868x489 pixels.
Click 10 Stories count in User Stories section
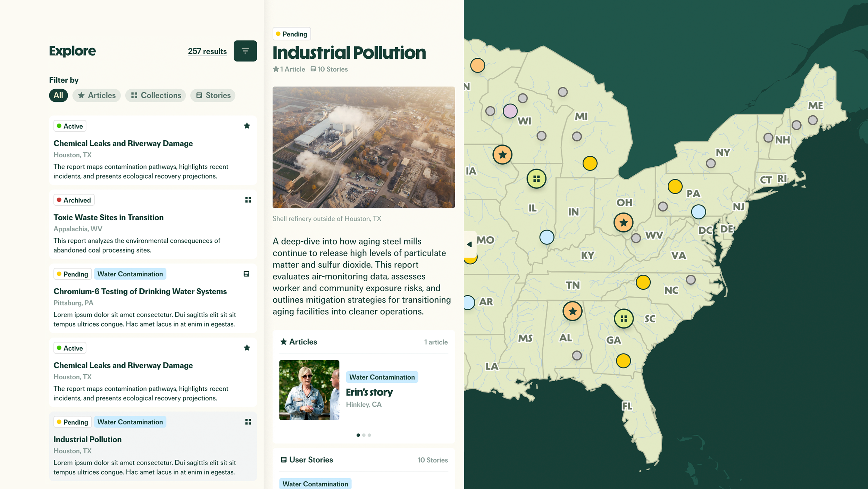[433, 460]
